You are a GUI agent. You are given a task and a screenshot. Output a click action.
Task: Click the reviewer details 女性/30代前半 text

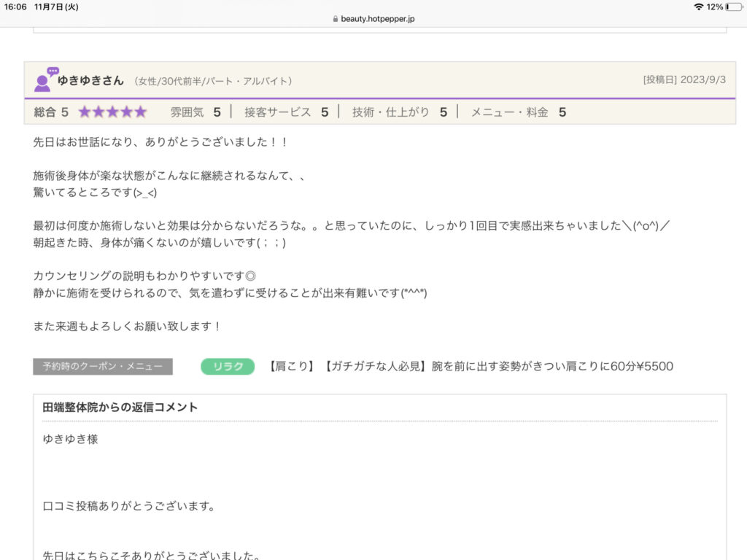pos(213,81)
